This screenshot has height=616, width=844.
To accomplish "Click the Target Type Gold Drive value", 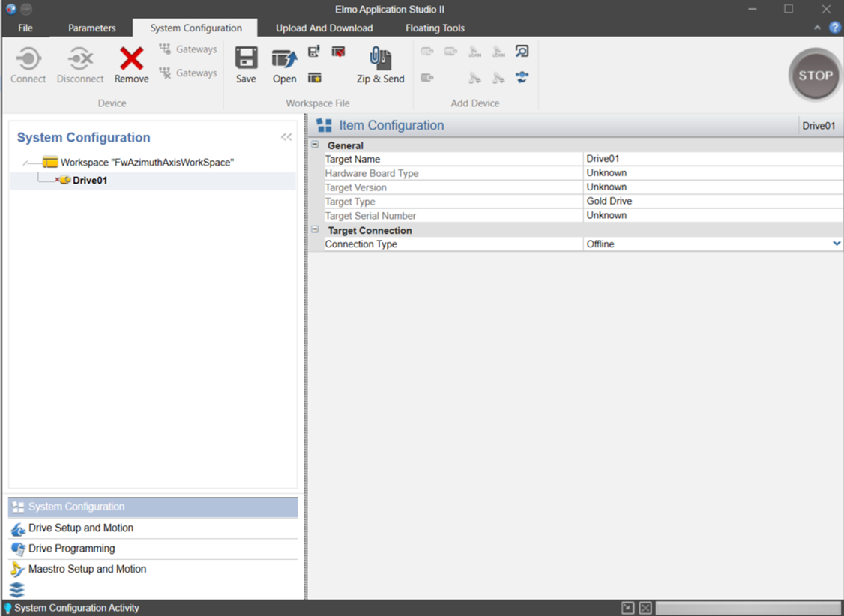I will point(713,201).
